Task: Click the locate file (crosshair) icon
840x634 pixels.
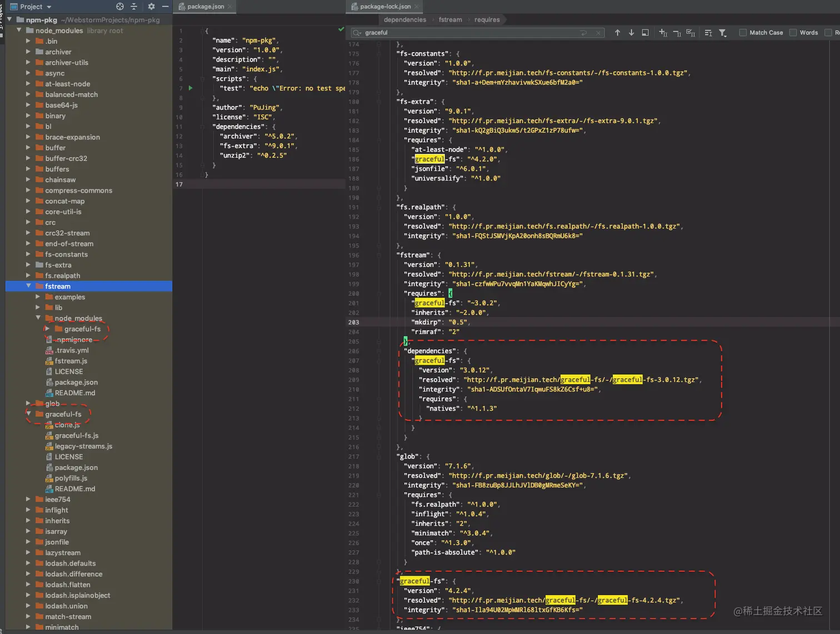Action: (120, 7)
